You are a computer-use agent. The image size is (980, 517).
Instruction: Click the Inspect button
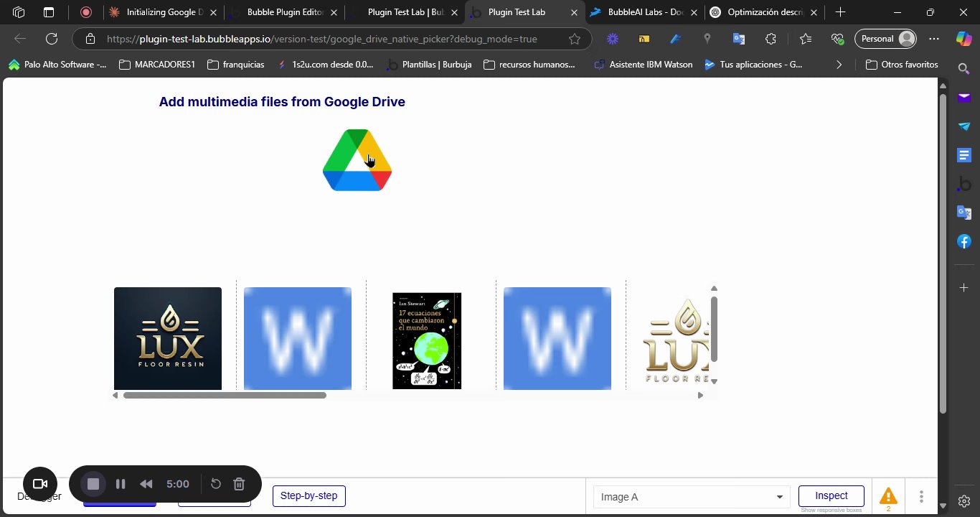[831, 496]
